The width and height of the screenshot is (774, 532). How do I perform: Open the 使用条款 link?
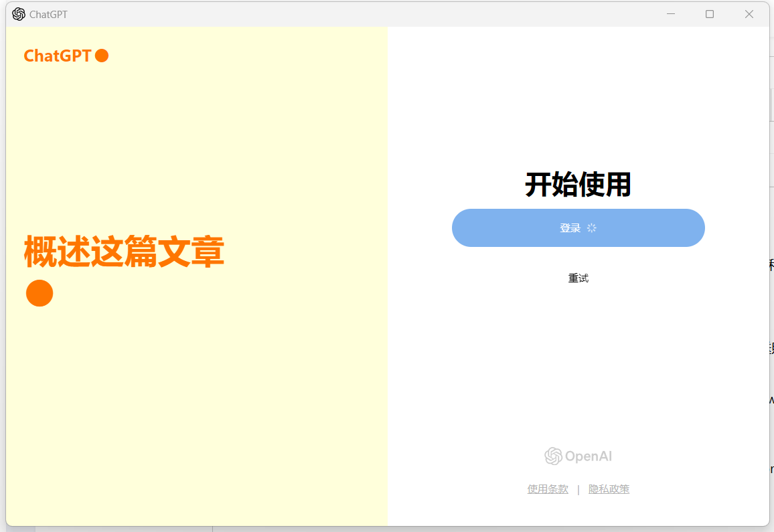(x=548, y=489)
